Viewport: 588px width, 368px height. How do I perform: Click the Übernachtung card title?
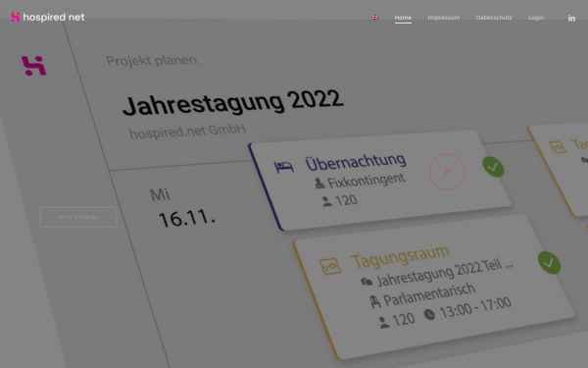356,162
